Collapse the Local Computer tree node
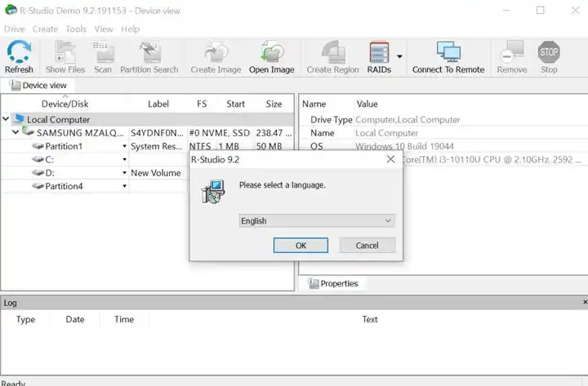The height and width of the screenshot is (386, 588). [x=7, y=119]
